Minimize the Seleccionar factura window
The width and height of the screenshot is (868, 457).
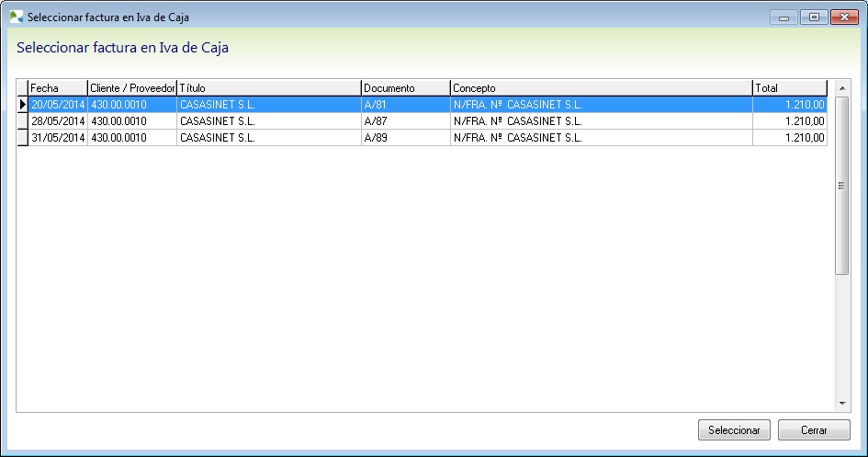tap(784, 17)
